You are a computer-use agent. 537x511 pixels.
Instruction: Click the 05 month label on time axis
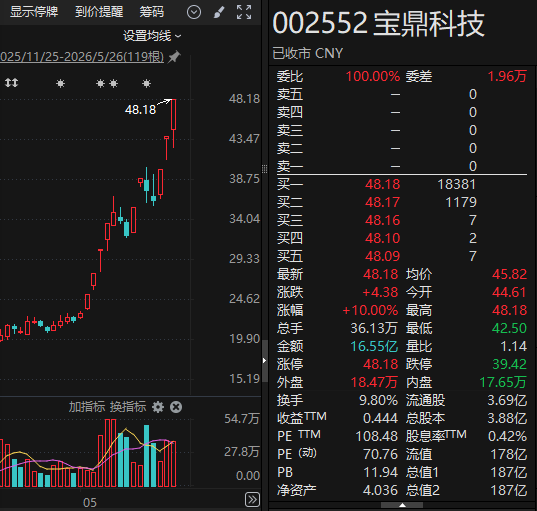(x=90, y=502)
